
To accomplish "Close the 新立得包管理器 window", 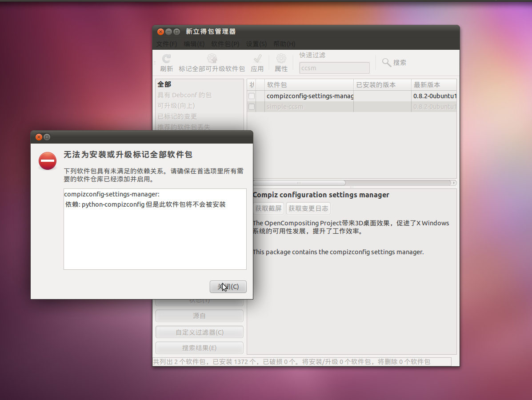I will point(160,32).
